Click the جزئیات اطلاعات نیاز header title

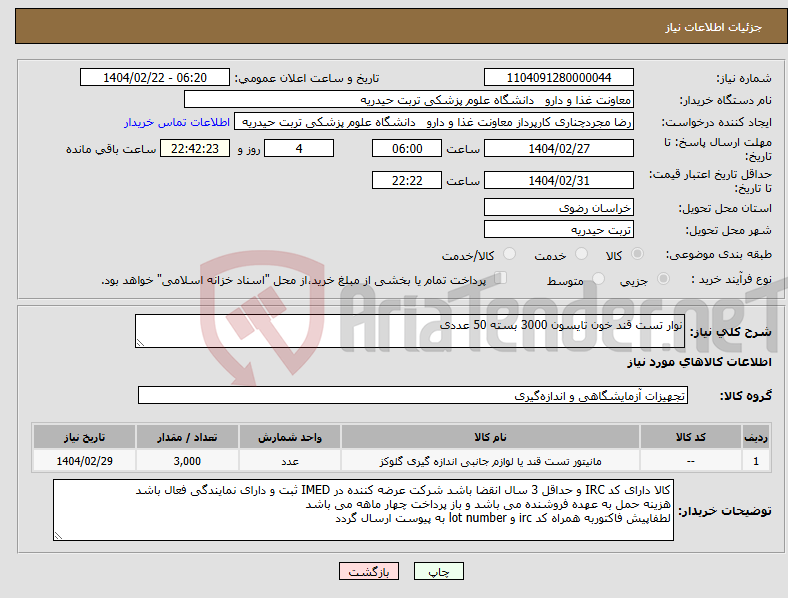714,27
